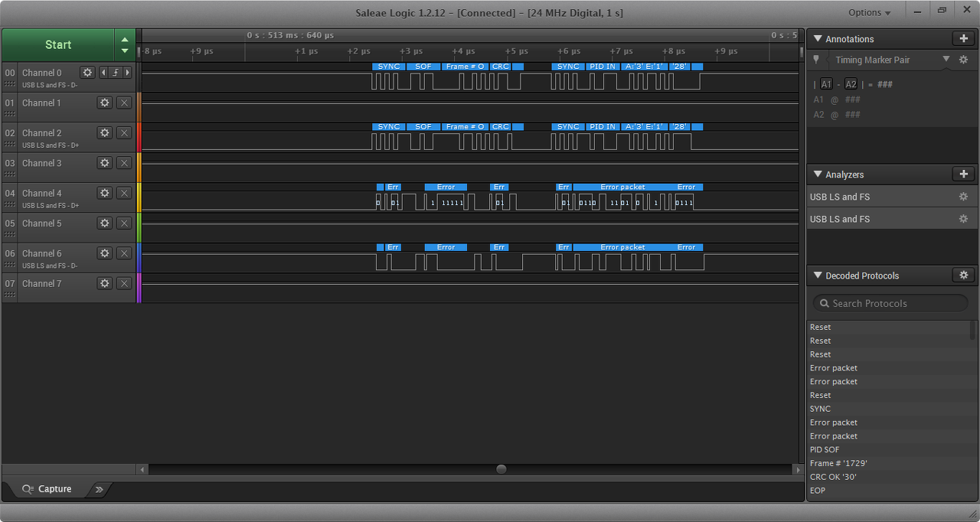The width and height of the screenshot is (980, 522).
Task: Click 'Frame # 0' bubble on Channel 0
Action: 465,67
